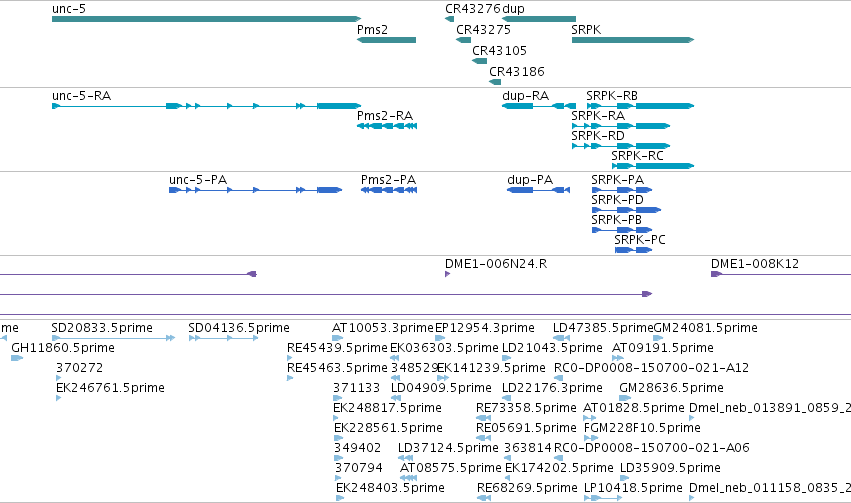Click the EK228561.5prime EST label

pos(388,428)
